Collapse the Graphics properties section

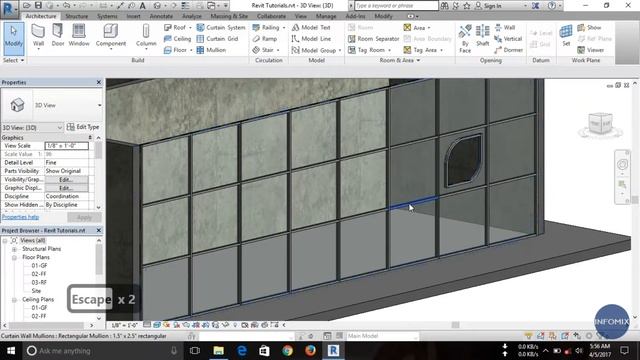(90, 138)
